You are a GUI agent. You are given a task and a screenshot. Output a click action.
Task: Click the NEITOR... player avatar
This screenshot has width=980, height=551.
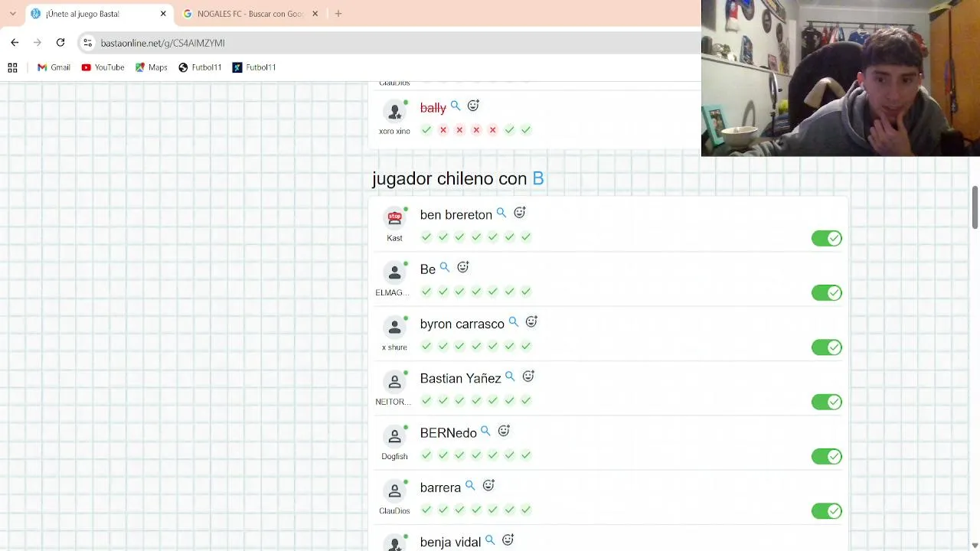(x=394, y=381)
